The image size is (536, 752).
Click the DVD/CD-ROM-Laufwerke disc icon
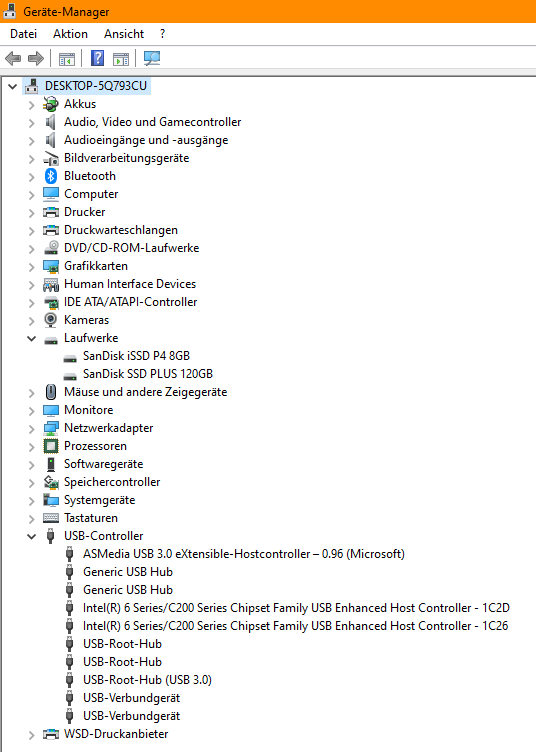51,248
